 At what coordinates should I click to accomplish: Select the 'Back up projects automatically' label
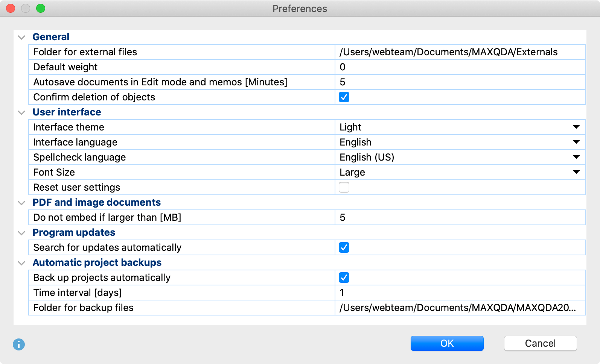pyautogui.click(x=102, y=278)
